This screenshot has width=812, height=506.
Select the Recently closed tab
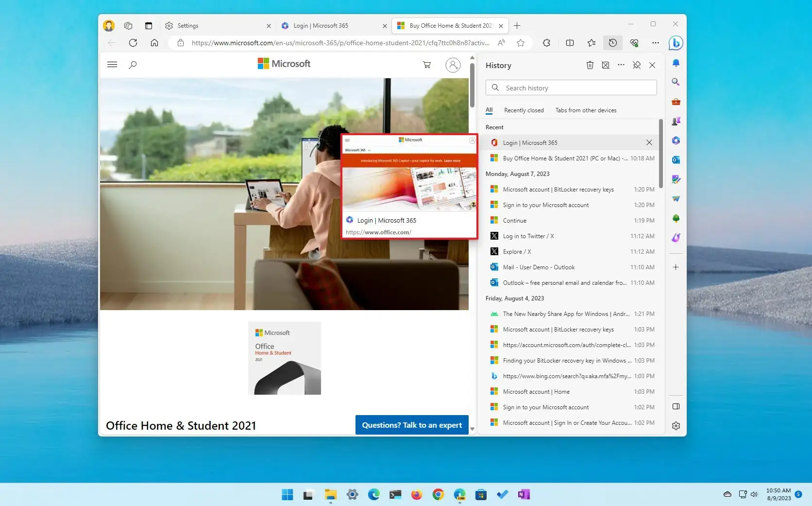click(x=524, y=110)
